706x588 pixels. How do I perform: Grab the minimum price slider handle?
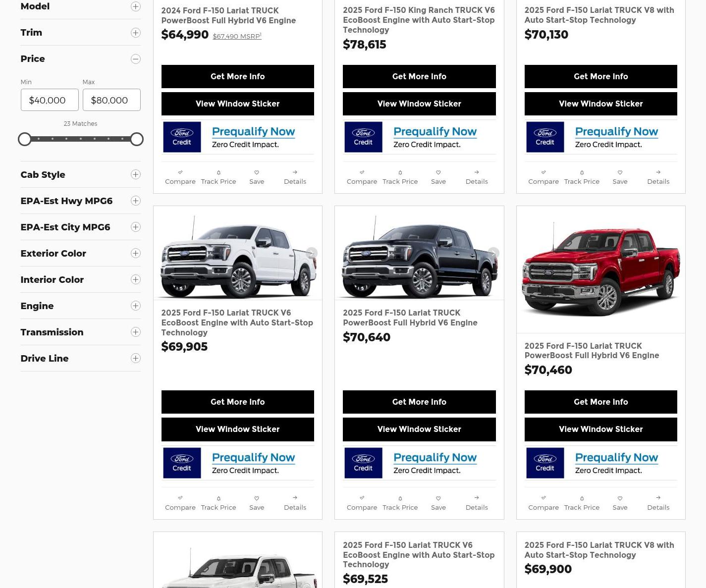pyautogui.click(x=25, y=139)
